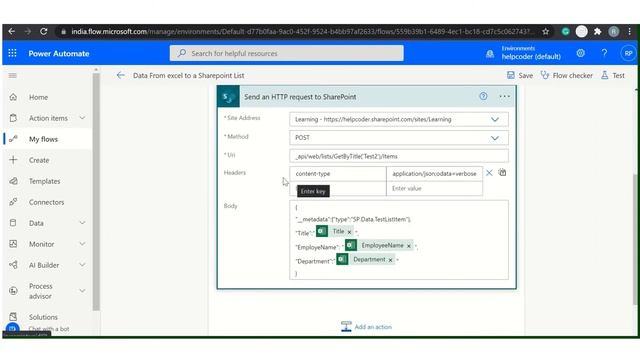Open Connectors in the sidebar
The width and height of the screenshot is (640, 360).
(x=46, y=202)
